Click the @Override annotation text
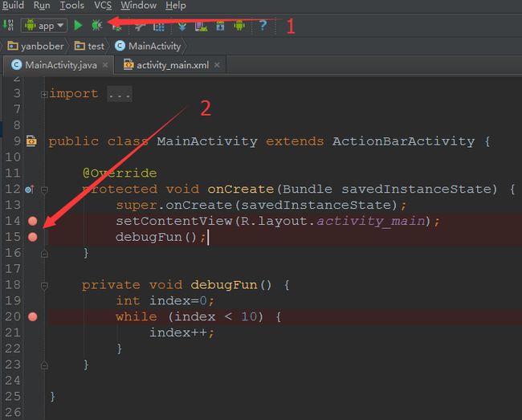Viewport: 522px width, 420px height. click(120, 173)
